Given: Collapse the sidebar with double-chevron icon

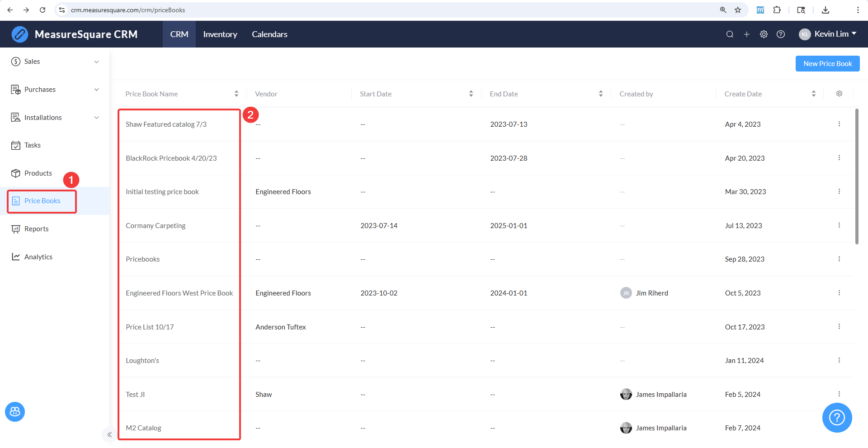Looking at the screenshot, I should [109, 435].
